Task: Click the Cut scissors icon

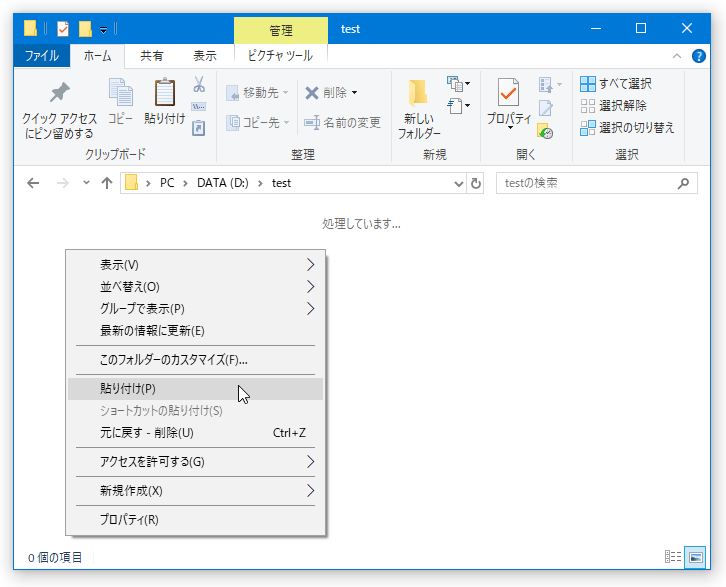Action: [199, 84]
